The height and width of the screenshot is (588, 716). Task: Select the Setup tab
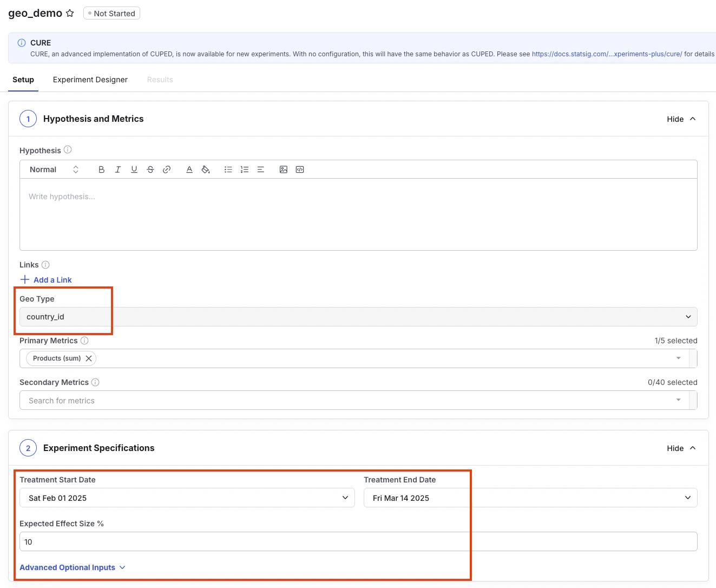point(23,80)
